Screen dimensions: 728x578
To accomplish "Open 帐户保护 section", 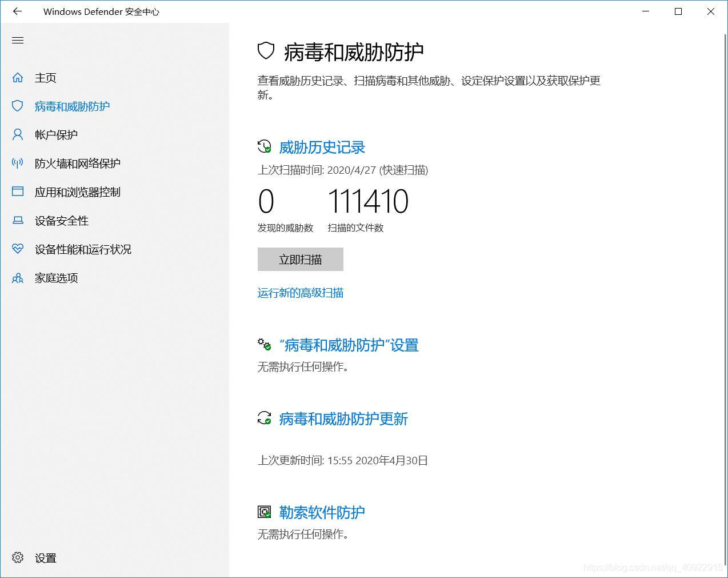I will (56, 135).
